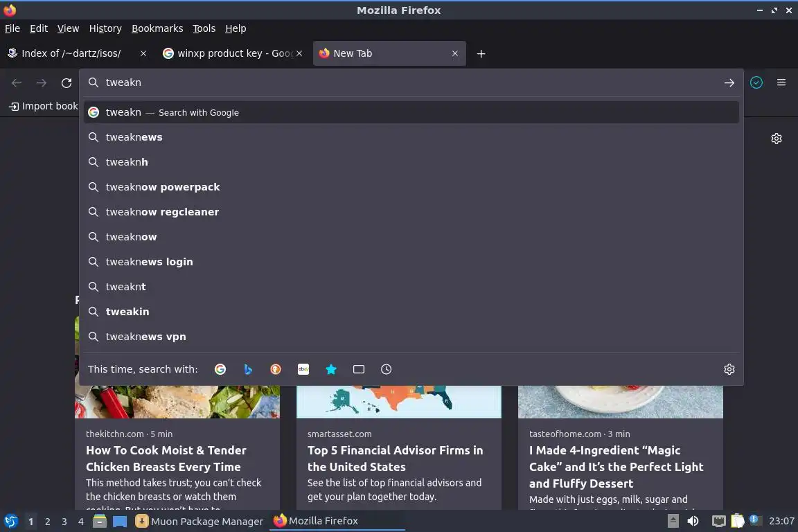Image resolution: width=798 pixels, height=532 pixels.
Task: Choose 'tweaknow regcleaner' suggestion
Action: 411,212
